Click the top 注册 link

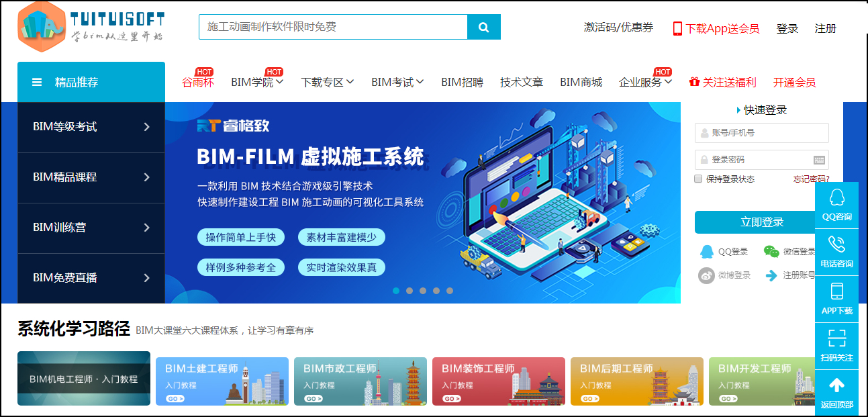coord(826,28)
